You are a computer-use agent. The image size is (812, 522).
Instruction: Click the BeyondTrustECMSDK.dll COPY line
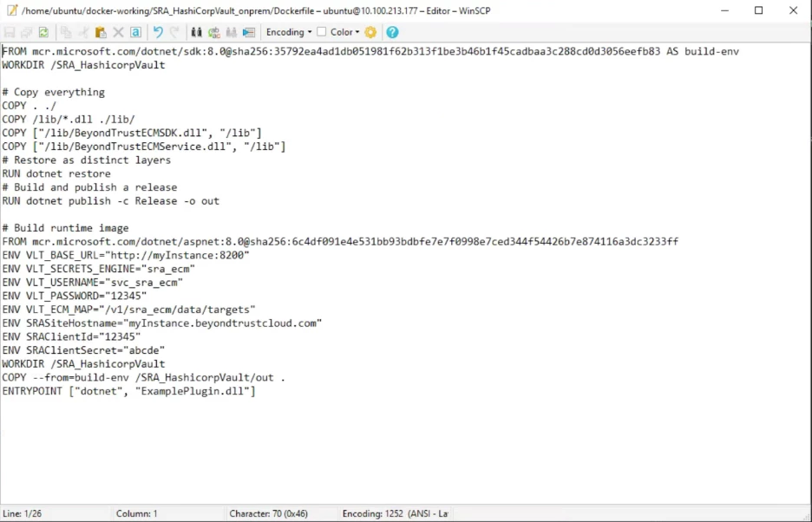coord(132,133)
